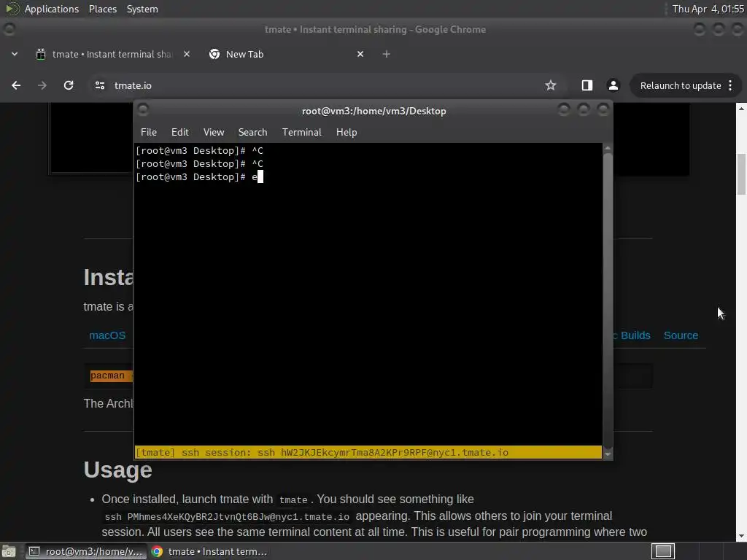Click terminal scrollbar down arrow
Image resolution: width=747 pixels, height=560 pixels.
click(x=608, y=454)
